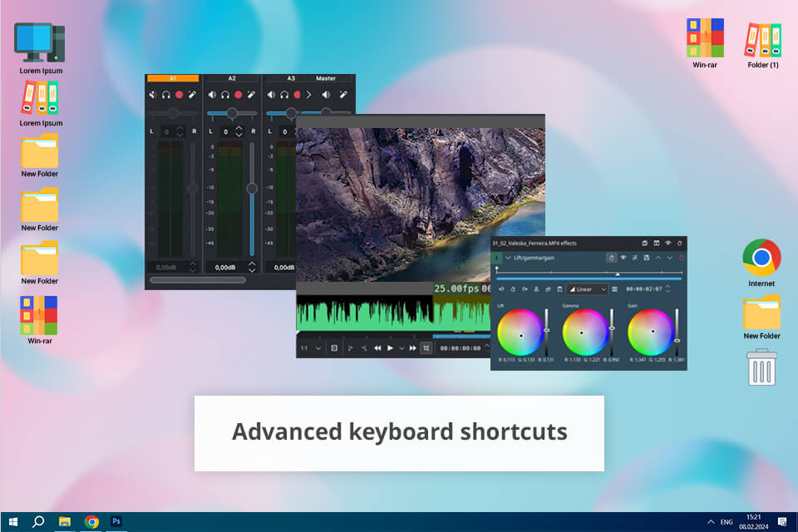Solo the A3 track
This screenshot has height=532, width=798.
[284, 95]
